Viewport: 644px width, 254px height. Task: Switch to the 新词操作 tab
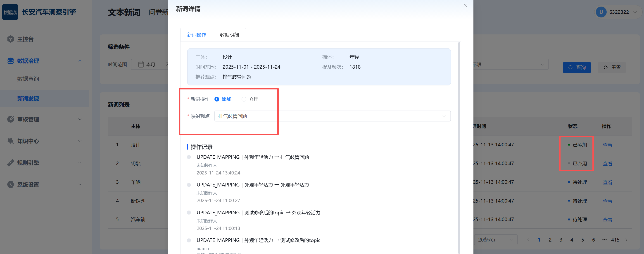point(197,35)
